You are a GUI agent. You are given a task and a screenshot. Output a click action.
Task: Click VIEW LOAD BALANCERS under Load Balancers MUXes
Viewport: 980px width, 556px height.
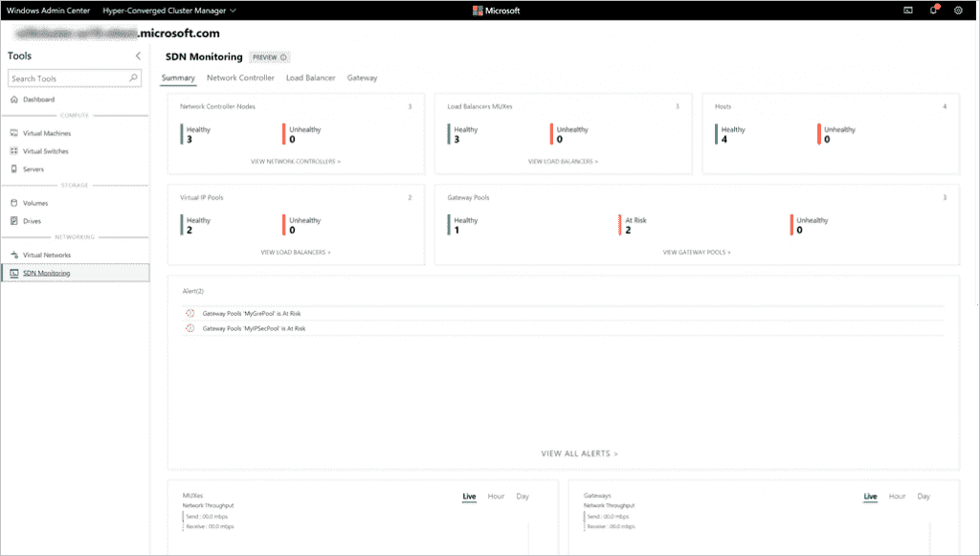(x=563, y=161)
